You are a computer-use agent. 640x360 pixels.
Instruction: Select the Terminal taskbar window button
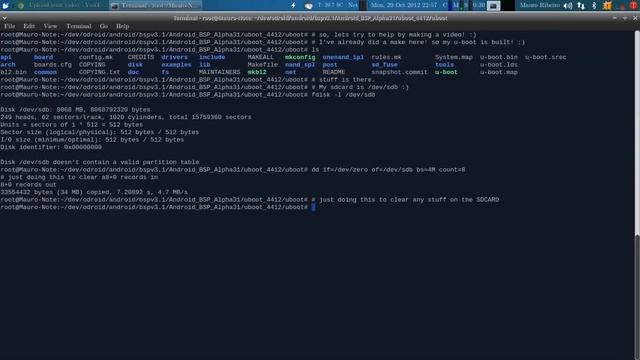(x=156, y=5)
